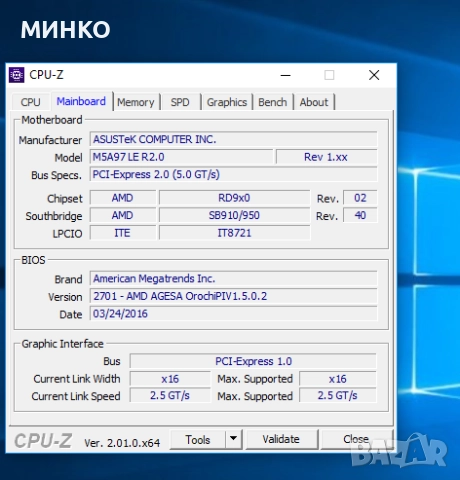The width and height of the screenshot is (460, 480).
Task: Click the Southbridge vendor AMD field
Action: tap(123, 215)
